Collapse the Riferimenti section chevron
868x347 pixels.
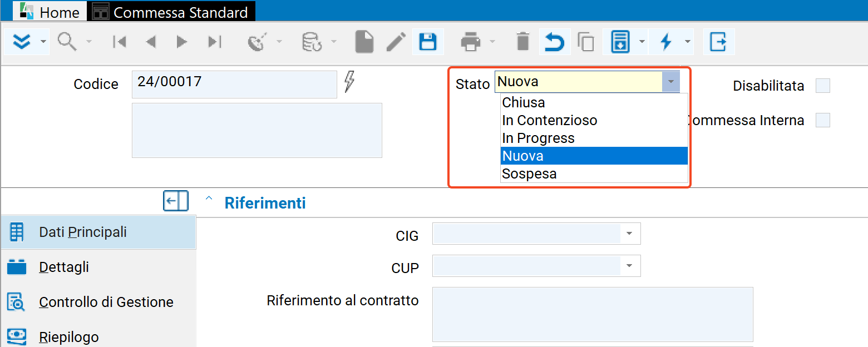coord(209,199)
